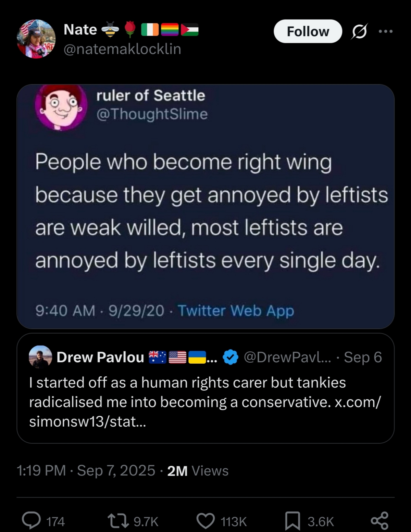Screen dimensions: 411x532
Task: Open the @natemaklocklin handle
Action: coord(122,49)
